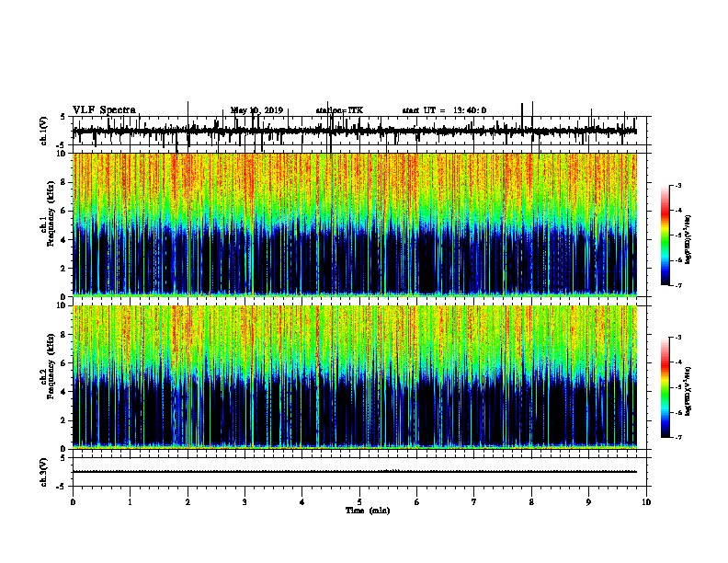
Task: Click the "-3" label on ch.1 color scale
Action: (678, 186)
